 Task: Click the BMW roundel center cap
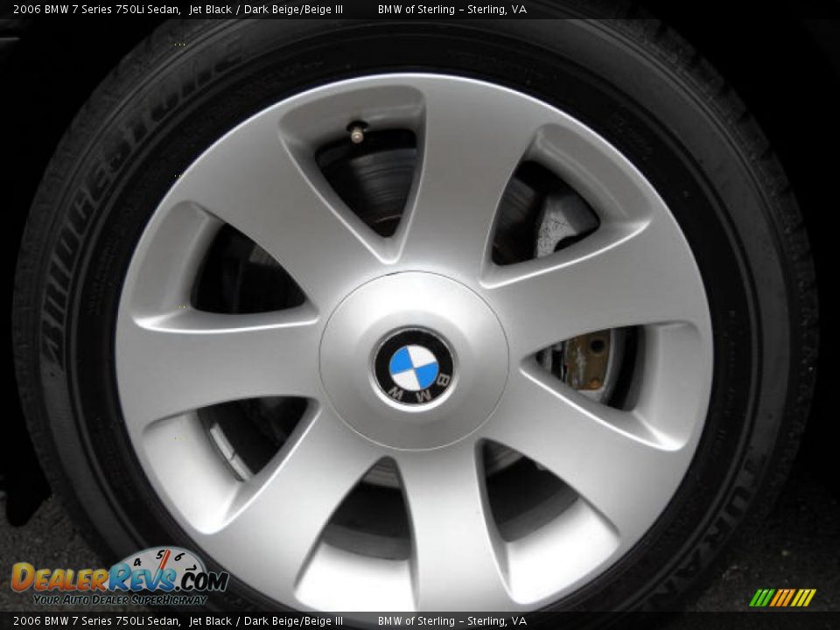pos(414,368)
